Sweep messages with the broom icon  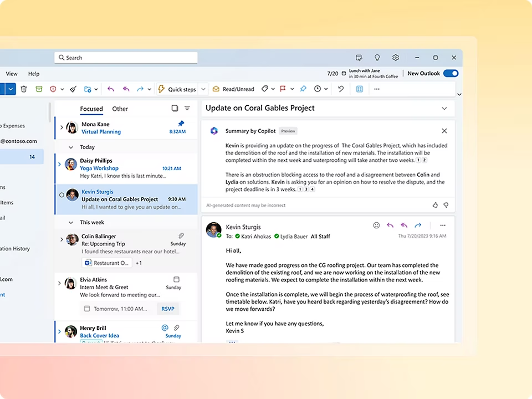pyautogui.click(x=73, y=89)
